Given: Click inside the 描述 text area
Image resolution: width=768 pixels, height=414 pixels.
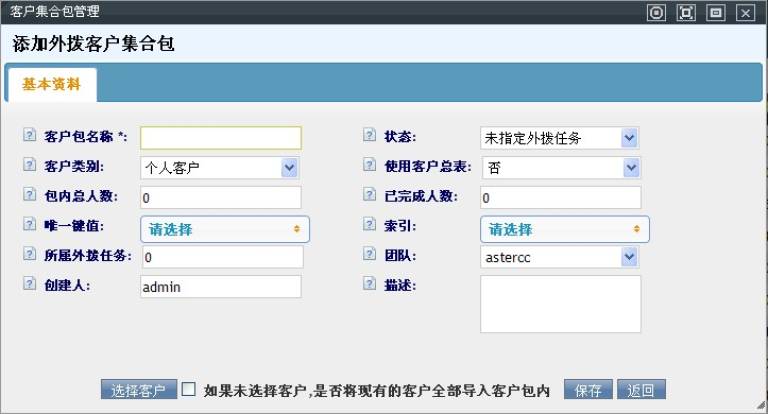Looking at the screenshot, I should point(560,303).
